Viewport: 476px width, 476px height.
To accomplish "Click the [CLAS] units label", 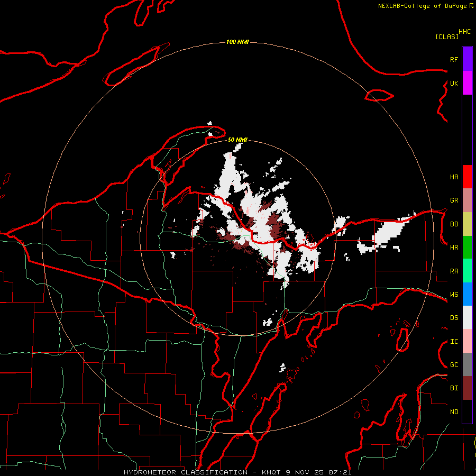I will [447, 36].
